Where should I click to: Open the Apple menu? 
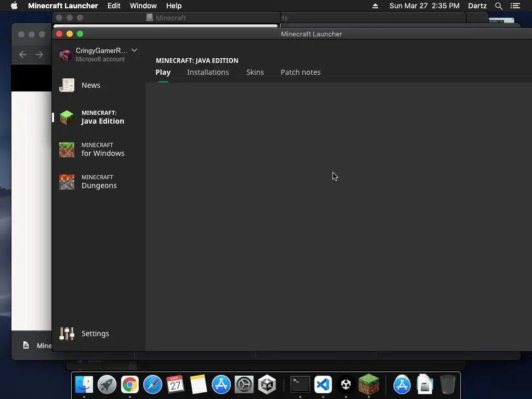tap(14, 6)
